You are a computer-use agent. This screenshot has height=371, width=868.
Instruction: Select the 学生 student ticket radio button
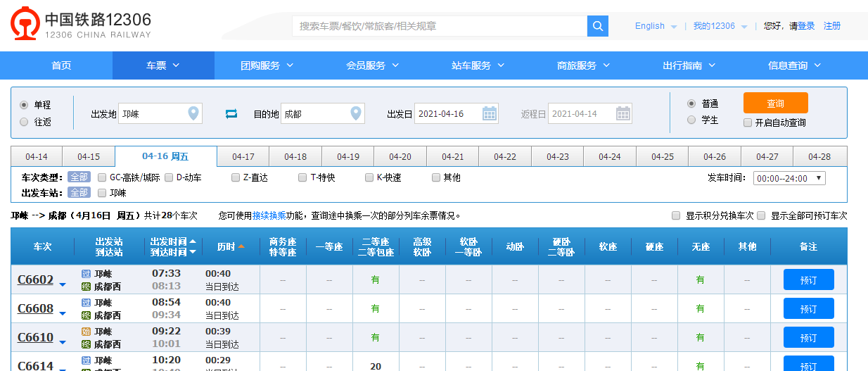(x=691, y=120)
